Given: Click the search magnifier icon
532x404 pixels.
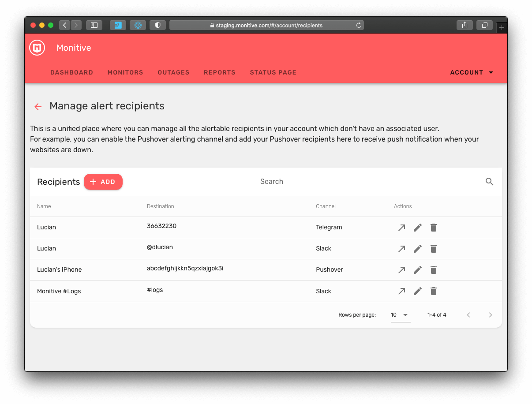Looking at the screenshot, I should (489, 182).
